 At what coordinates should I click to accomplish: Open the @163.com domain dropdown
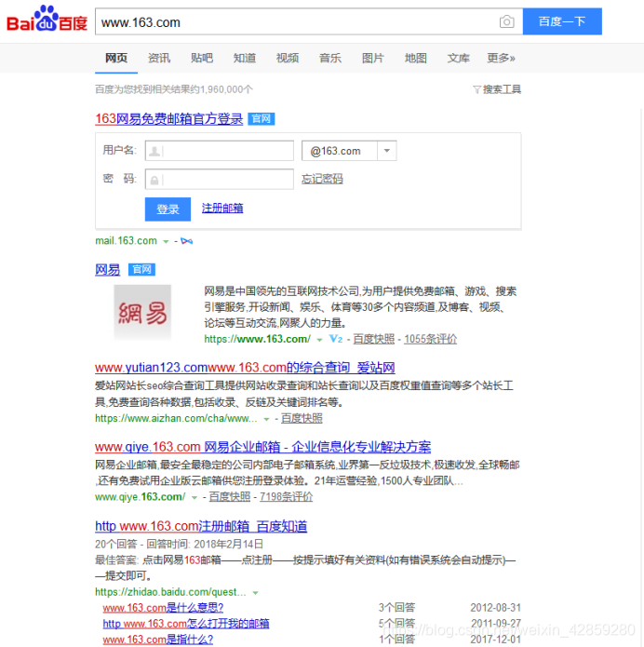(x=386, y=151)
